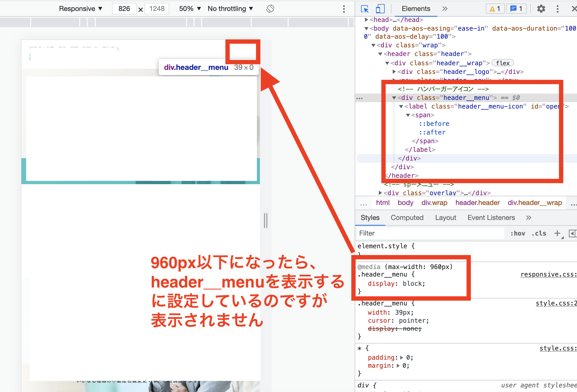The width and height of the screenshot is (577, 392).
Task: Open the DevTools three-dot customize menu
Action: 557,9
